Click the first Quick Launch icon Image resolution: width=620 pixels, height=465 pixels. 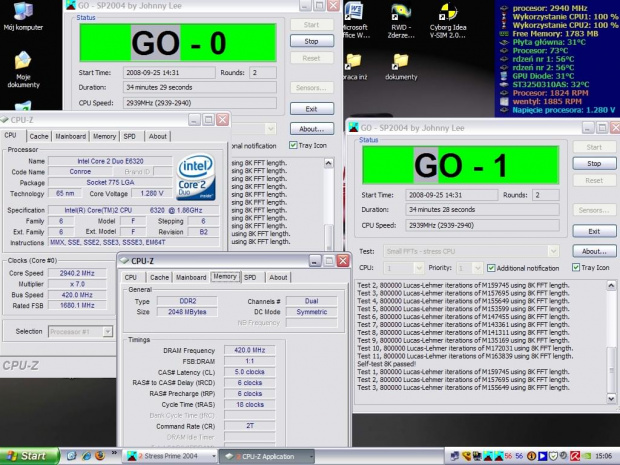pyautogui.click(x=72, y=456)
